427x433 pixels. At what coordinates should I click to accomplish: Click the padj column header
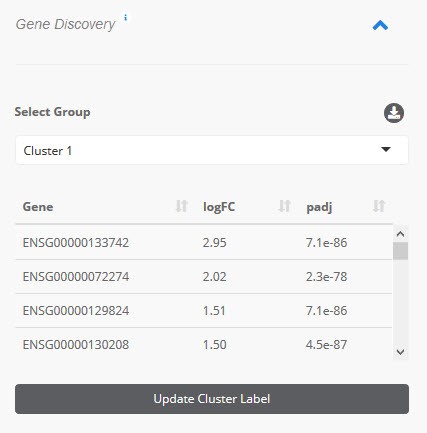319,207
